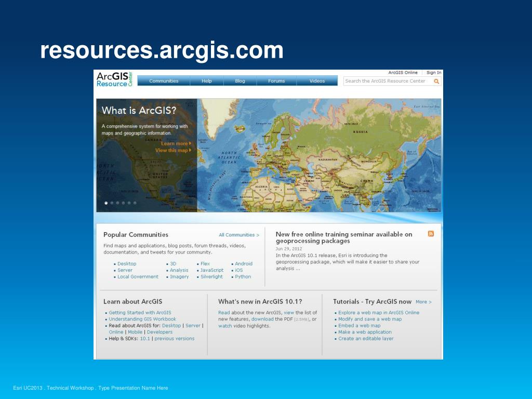
Task: Click the Sign In link
Action: [x=434, y=73]
